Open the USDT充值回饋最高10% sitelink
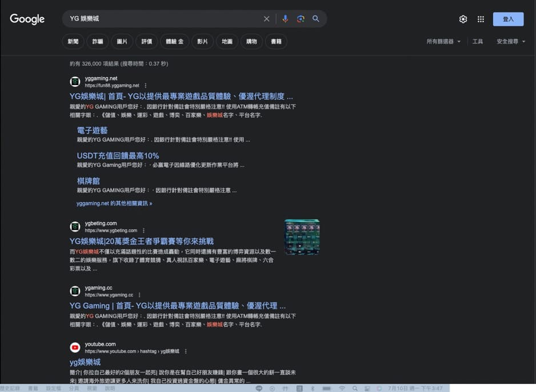Image resolution: width=536 pixels, height=392 pixels. pos(118,156)
